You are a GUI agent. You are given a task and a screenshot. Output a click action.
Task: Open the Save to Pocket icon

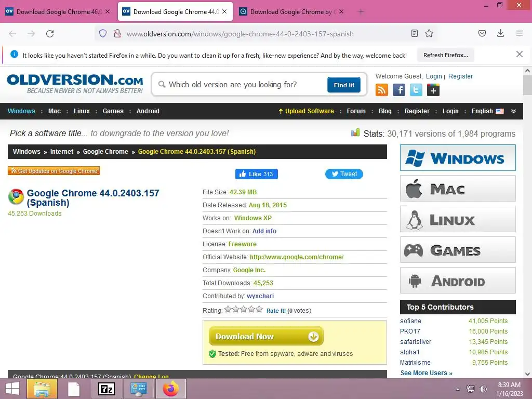click(482, 33)
